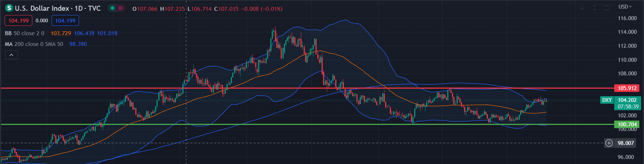The height and width of the screenshot is (164, 644).
Task: Click the DXY symbol tag on price axis
Action: coord(607,100)
